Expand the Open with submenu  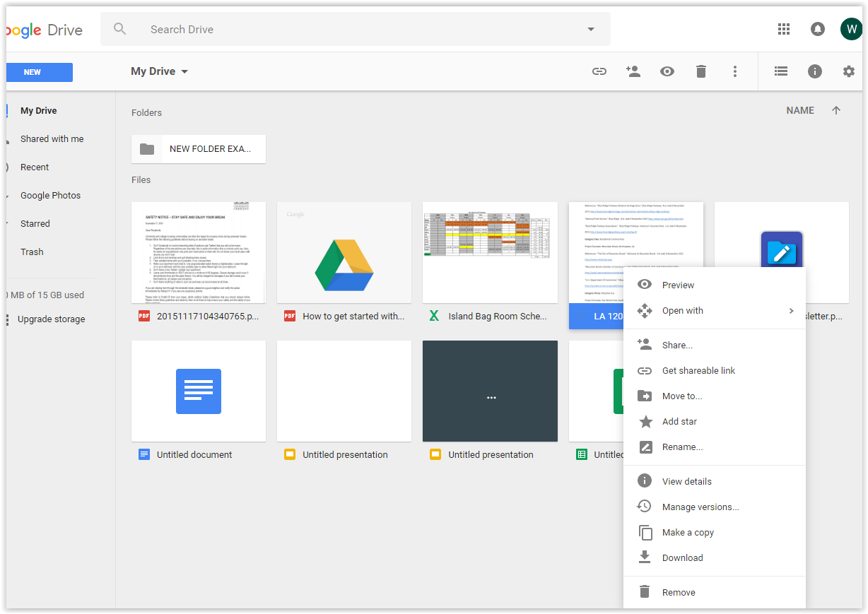[792, 311]
